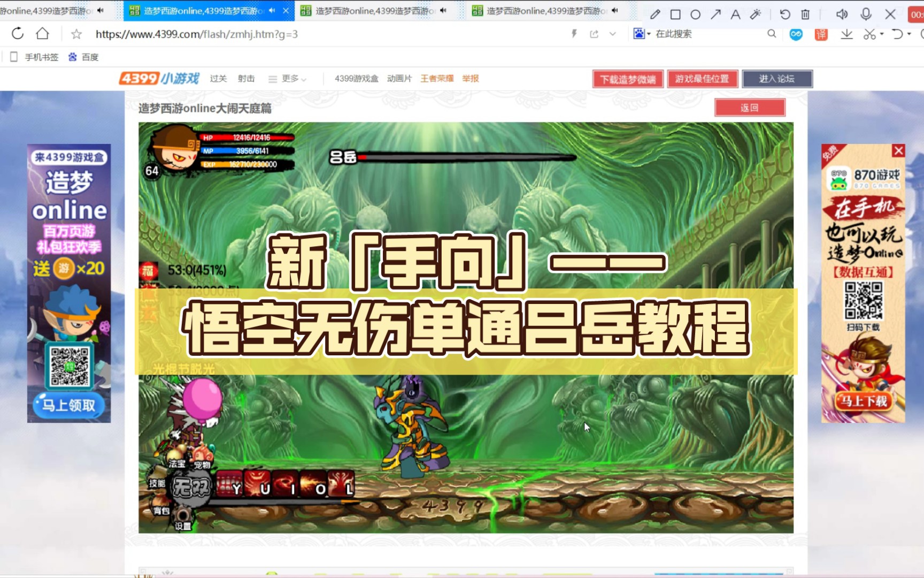Click 游戏最佳位置 button
This screenshot has width=924, height=578.
point(702,79)
